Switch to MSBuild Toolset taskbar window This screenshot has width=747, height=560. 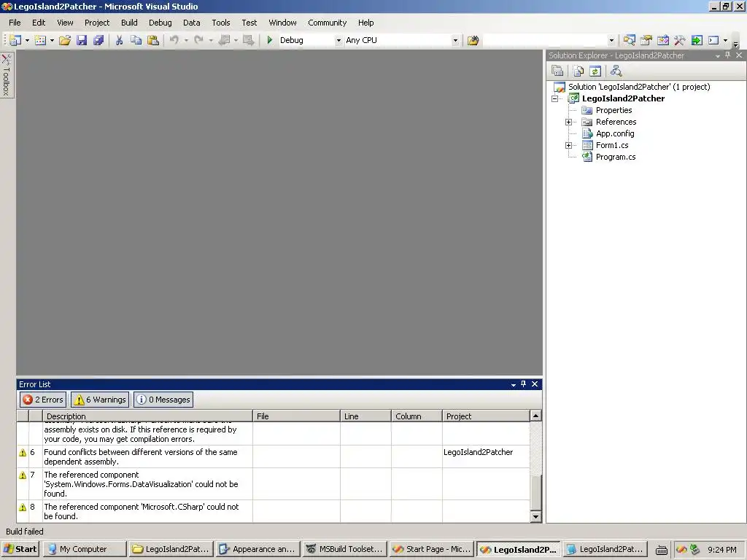click(345, 549)
